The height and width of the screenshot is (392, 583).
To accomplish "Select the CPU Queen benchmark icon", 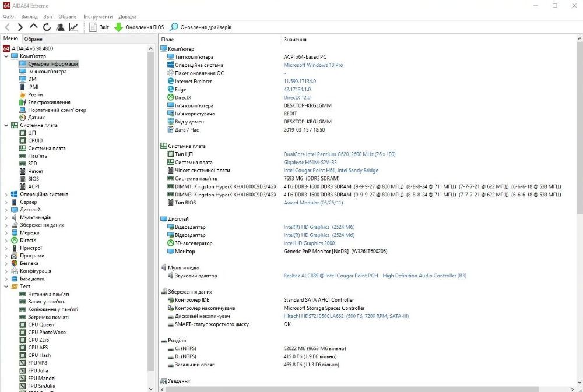I will (23, 325).
